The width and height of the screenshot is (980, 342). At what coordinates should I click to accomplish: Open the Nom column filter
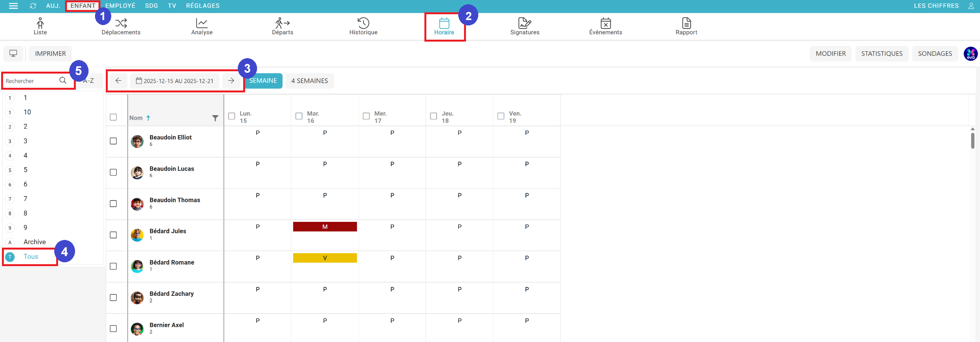[x=215, y=118]
